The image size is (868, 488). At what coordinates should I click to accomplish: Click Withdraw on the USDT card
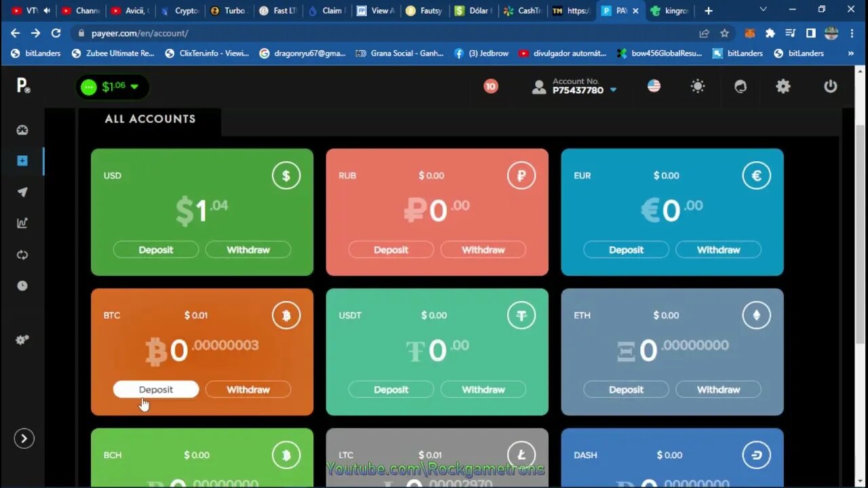pos(484,389)
